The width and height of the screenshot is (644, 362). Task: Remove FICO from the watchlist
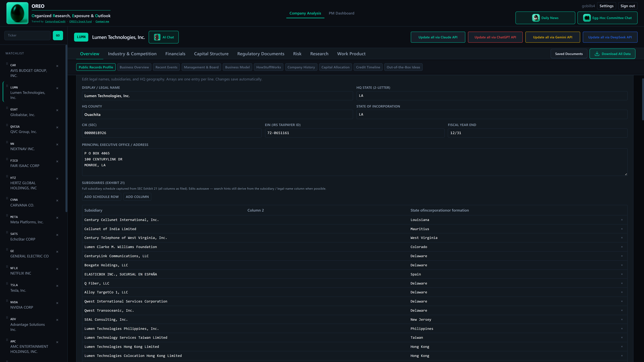[x=57, y=161]
